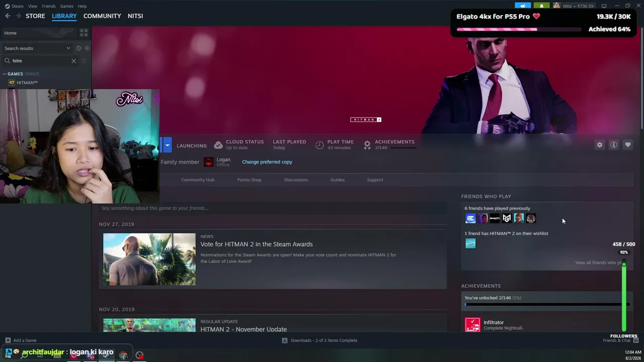Open the Games menu
The height and width of the screenshot is (362, 644).
coord(66,6)
